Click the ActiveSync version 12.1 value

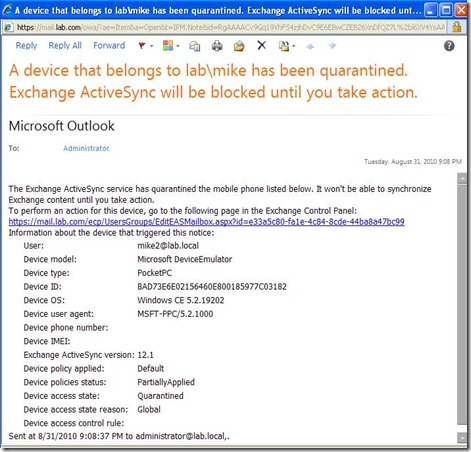pos(145,355)
